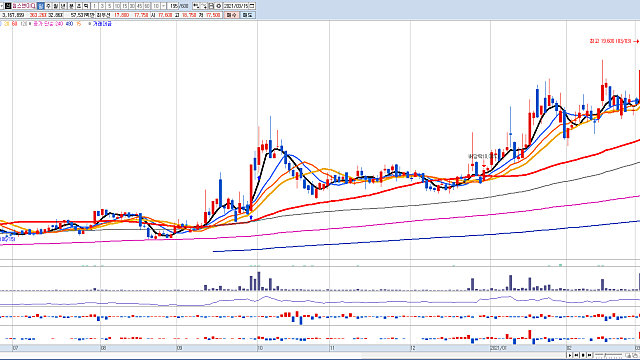
Task: Click the 10 month label on date axis
Action: [260, 348]
